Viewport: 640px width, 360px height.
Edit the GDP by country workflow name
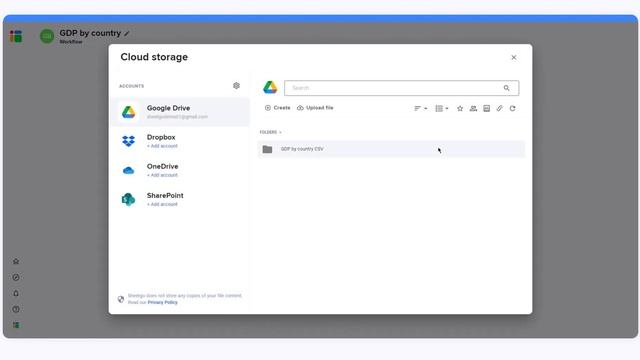[127, 33]
